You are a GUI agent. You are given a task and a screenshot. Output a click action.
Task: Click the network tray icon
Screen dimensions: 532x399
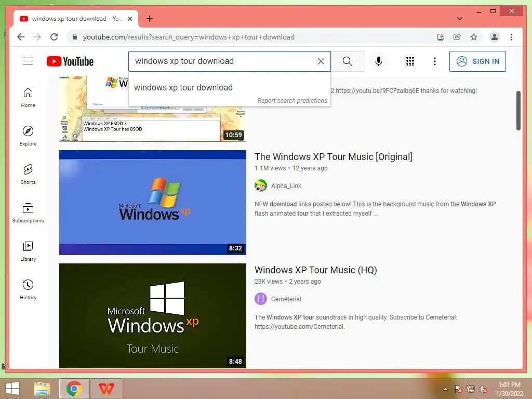(x=470, y=389)
